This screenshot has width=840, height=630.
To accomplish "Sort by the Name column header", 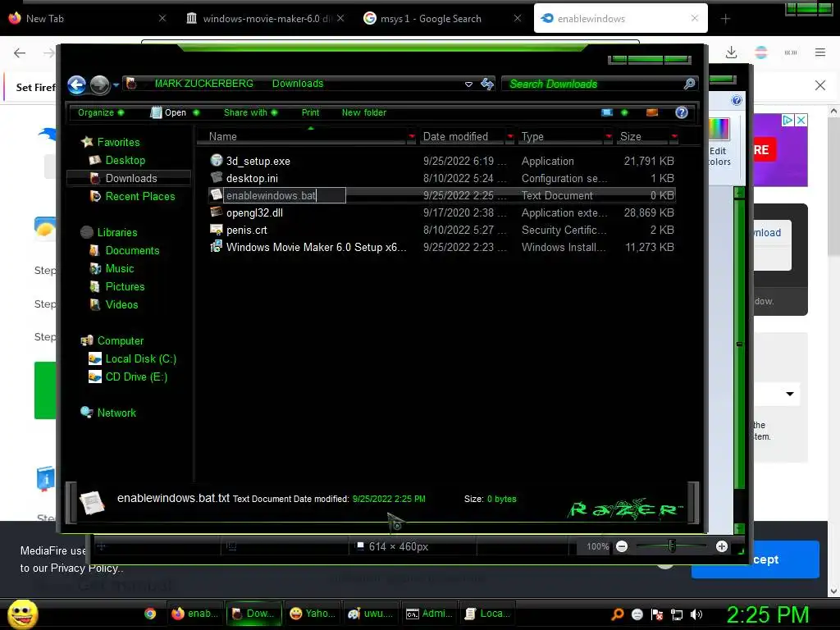I will (x=302, y=137).
